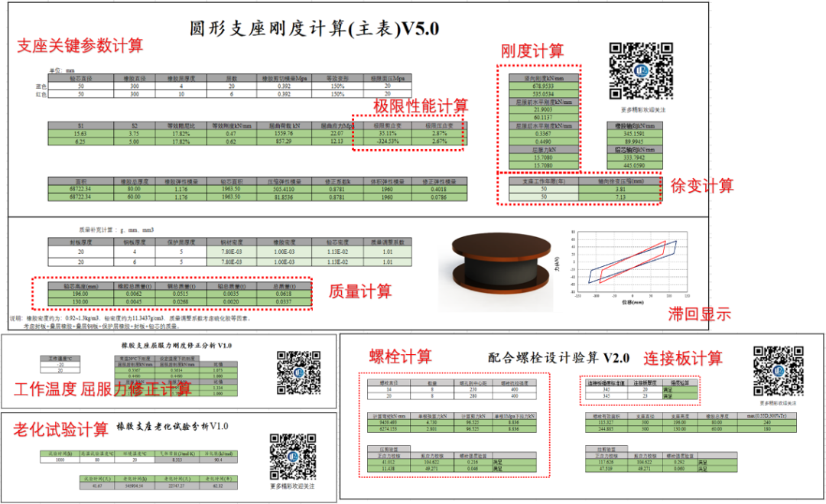Click the QR code in the aging test analysis sheet
The height and width of the screenshot is (504, 826).
click(x=292, y=456)
